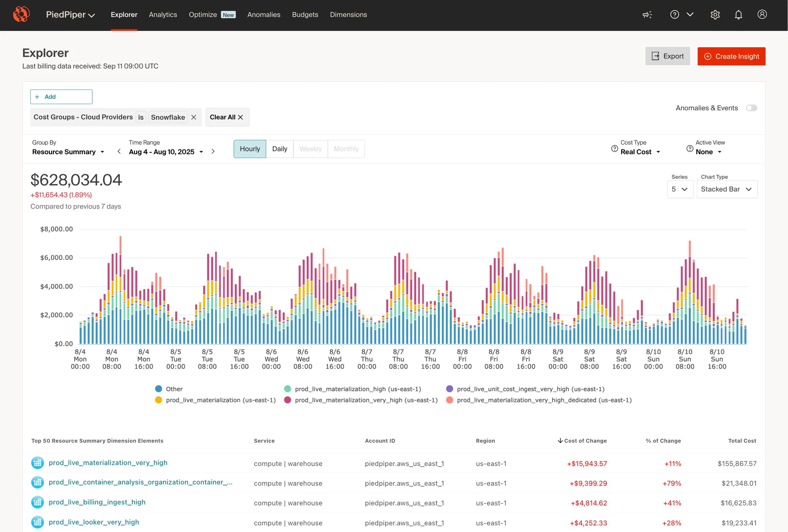Click the Cost Type help icon
The image size is (788, 532).
pos(614,149)
